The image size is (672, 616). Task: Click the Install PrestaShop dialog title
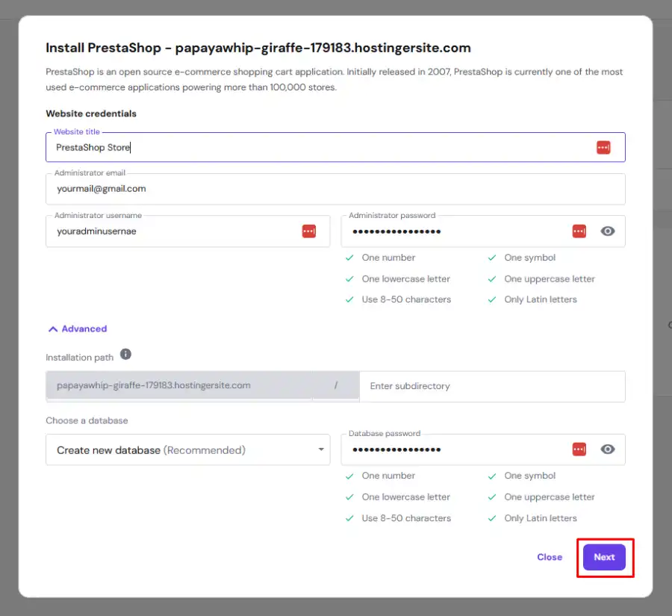coord(258,48)
